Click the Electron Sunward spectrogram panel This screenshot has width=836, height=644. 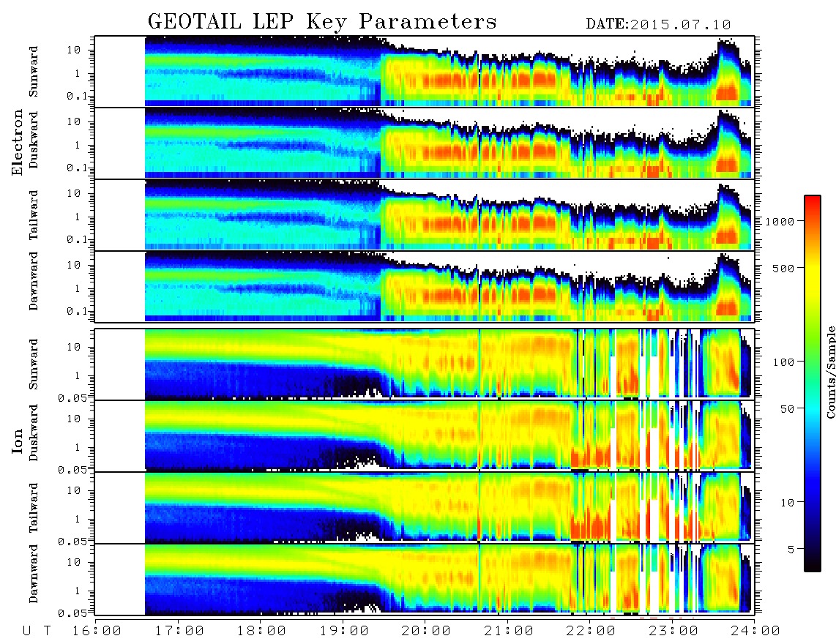425,72
